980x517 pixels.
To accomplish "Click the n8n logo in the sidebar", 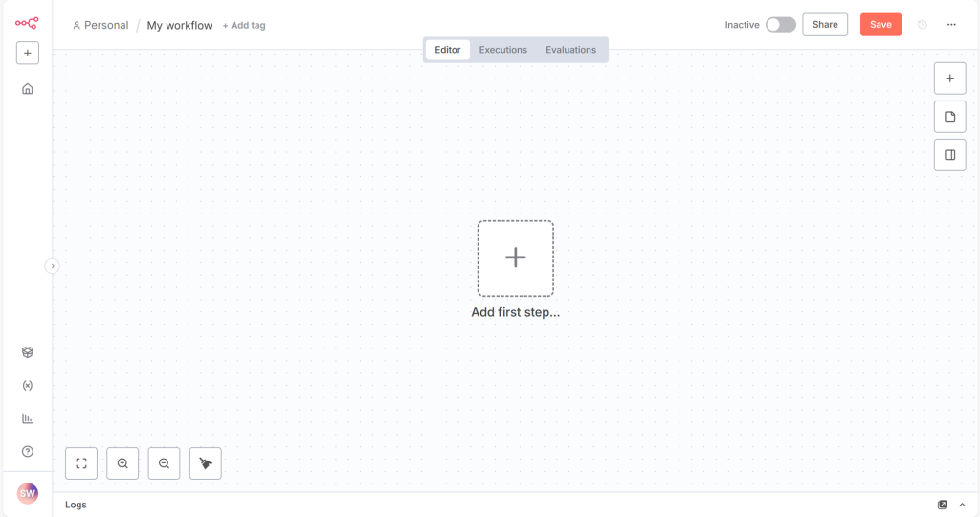I will click(x=27, y=23).
